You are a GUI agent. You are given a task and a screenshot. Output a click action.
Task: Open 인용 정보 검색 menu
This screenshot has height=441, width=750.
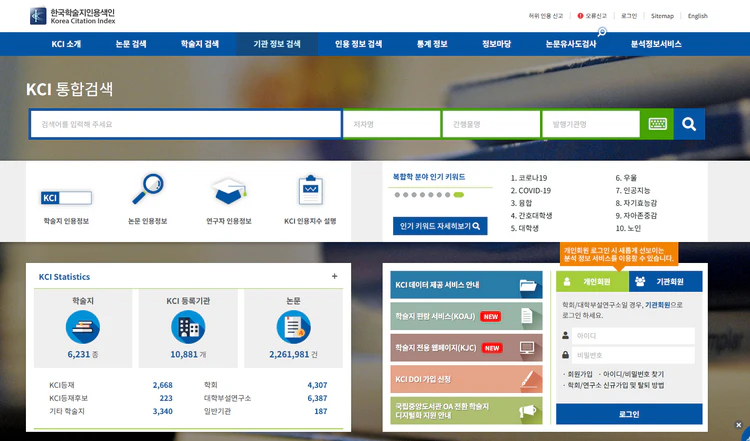tap(358, 44)
